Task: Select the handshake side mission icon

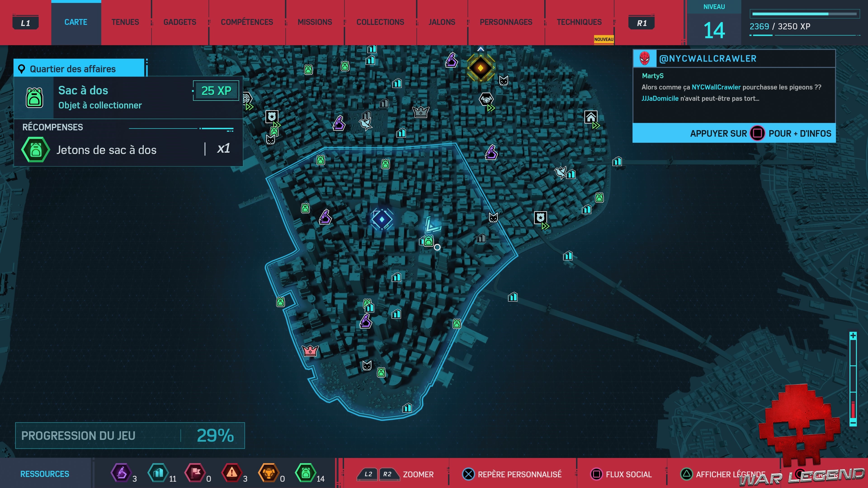Action: tap(486, 99)
